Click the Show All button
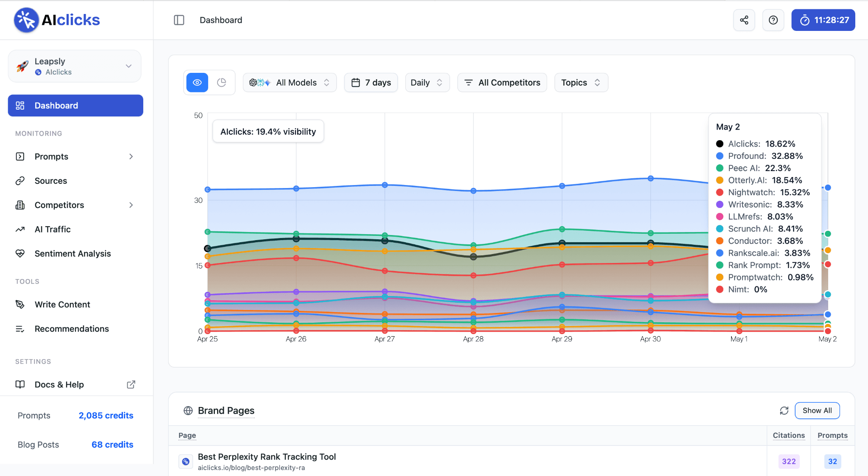The image size is (868, 476). [817, 410]
